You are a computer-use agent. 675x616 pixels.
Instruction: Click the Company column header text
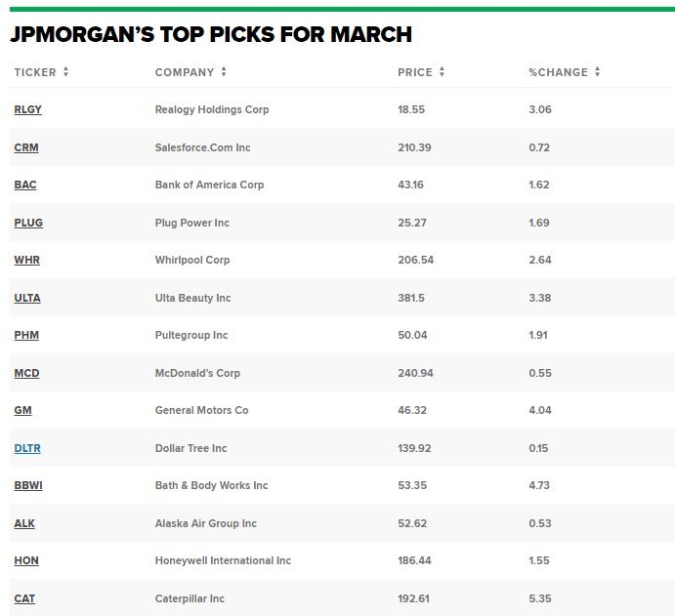coord(184,72)
